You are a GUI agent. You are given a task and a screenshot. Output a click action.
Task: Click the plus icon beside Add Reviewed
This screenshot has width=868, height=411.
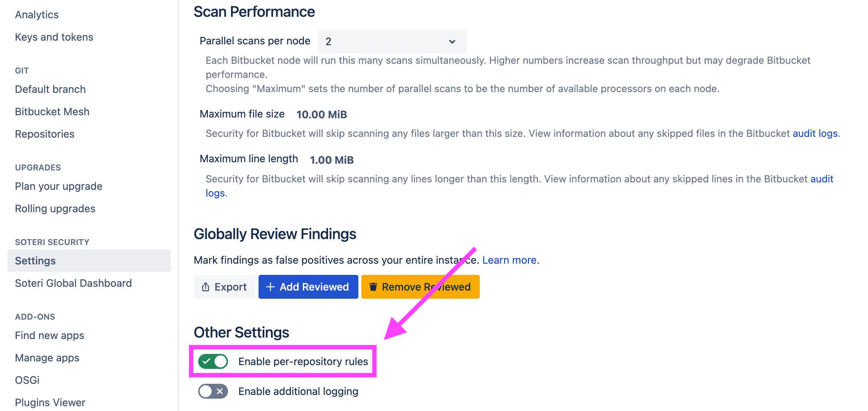point(270,286)
